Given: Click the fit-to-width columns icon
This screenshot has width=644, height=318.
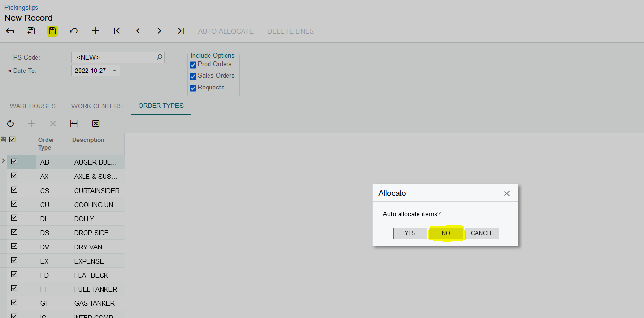Looking at the screenshot, I should pos(74,124).
